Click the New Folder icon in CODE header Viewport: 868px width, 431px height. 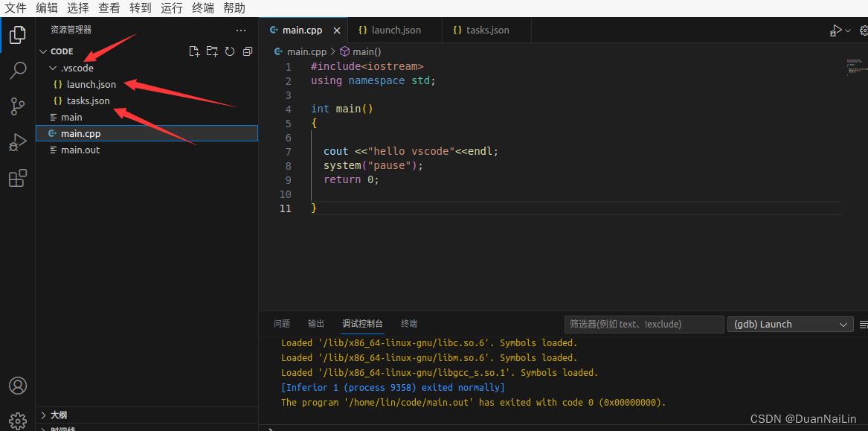(x=212, y=51)
